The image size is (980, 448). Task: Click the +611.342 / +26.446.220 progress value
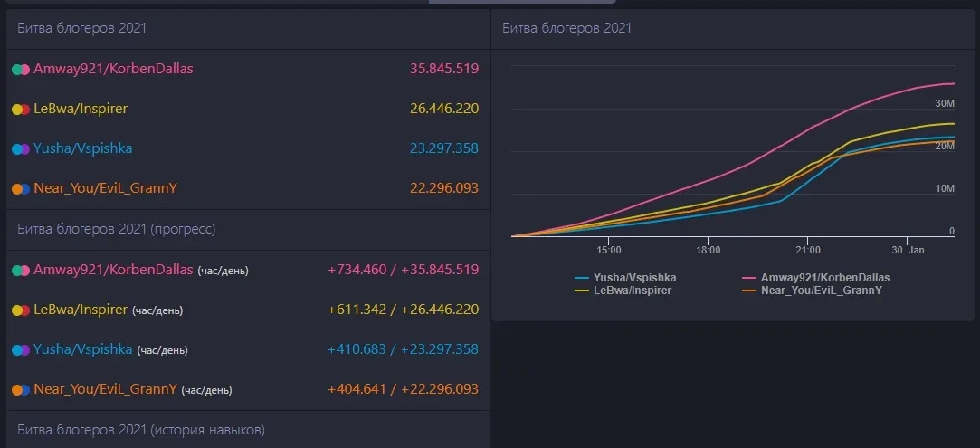click(403, 310)
